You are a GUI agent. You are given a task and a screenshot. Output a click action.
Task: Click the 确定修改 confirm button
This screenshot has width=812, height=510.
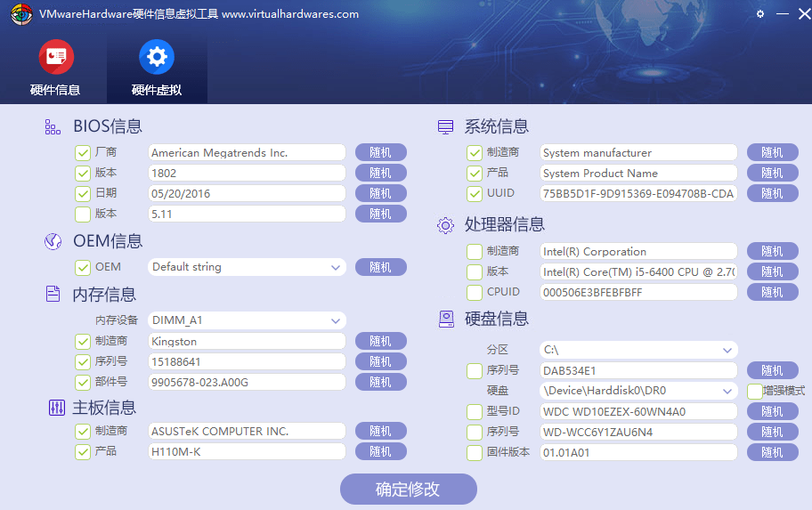408,489
